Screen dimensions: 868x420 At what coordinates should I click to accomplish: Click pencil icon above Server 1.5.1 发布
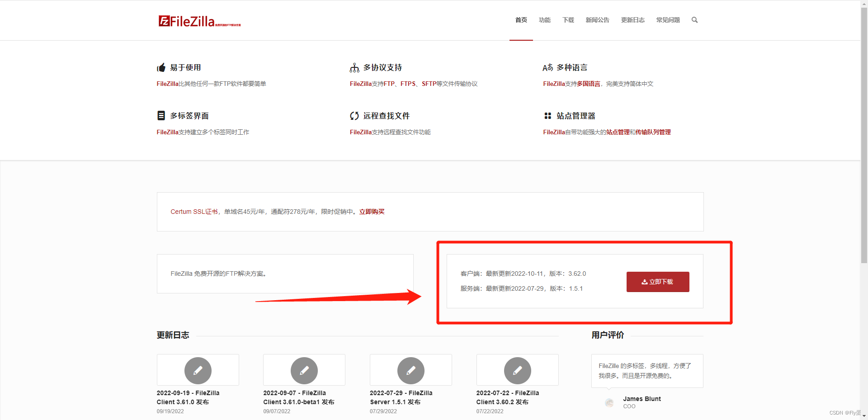[x=411, y=371]
